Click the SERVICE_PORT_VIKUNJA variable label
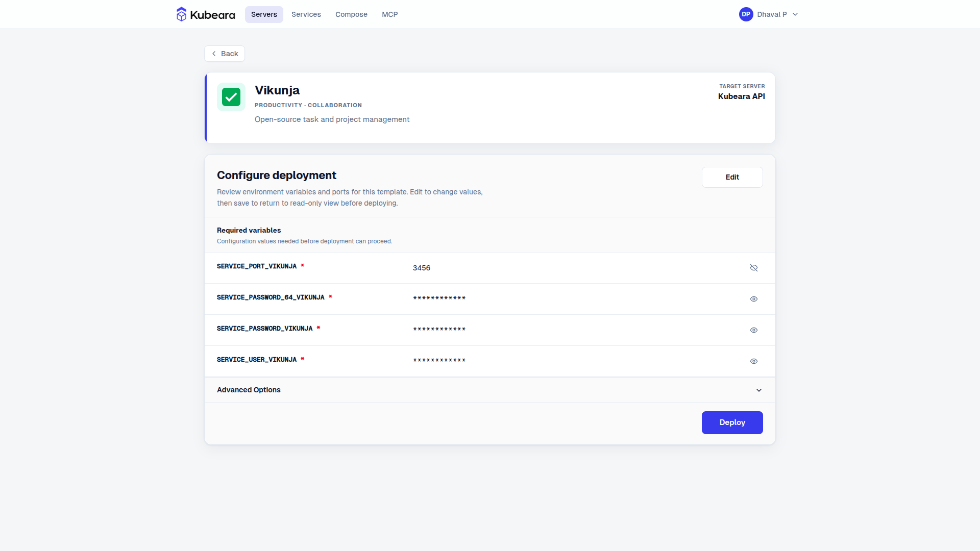This screenshot has height=551, width=980. tap(257, 266)
